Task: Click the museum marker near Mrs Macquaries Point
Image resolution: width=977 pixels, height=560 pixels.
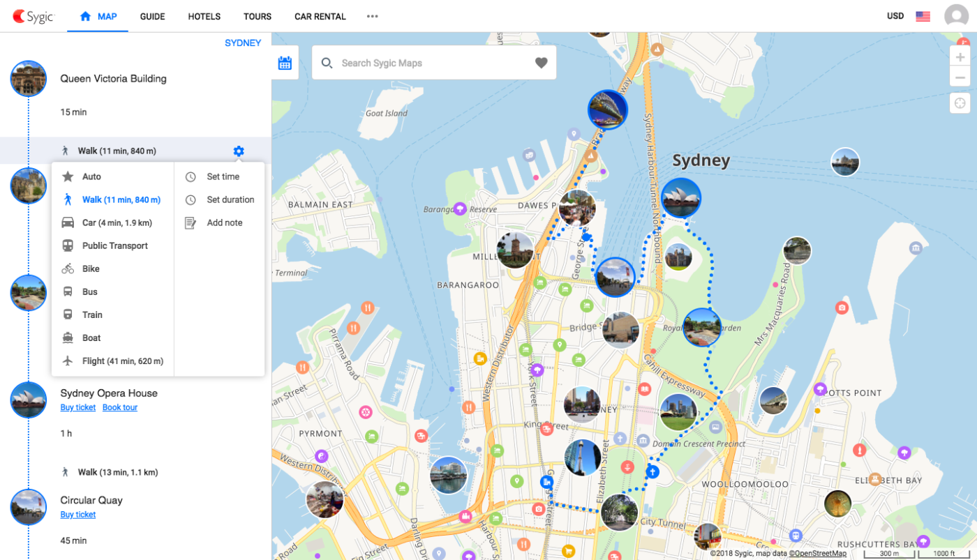Action: tap(916, 248)
